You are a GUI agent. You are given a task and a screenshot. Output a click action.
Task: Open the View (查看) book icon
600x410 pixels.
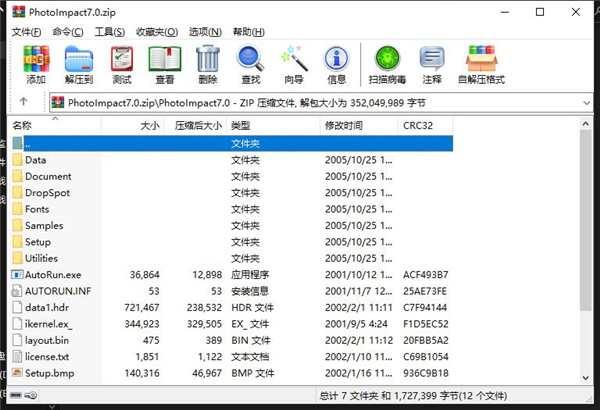[x=165, y=59]
